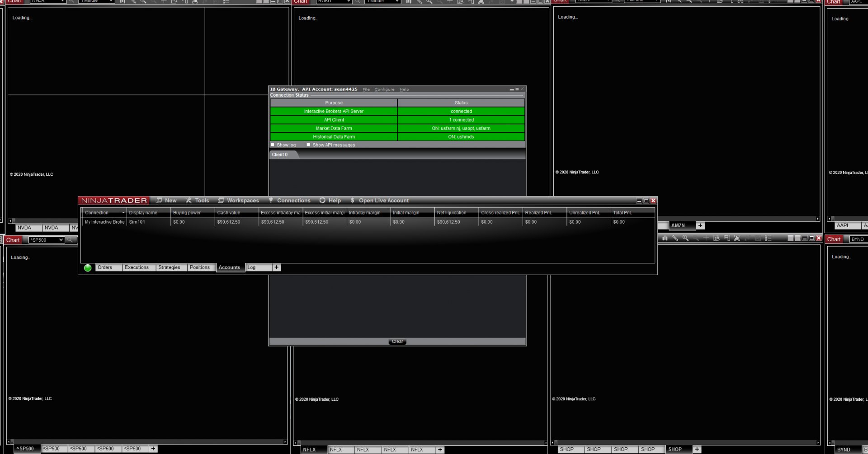
Task: Click strategies icon in SHOP chart toolbar
Action: tap(748, 238)
